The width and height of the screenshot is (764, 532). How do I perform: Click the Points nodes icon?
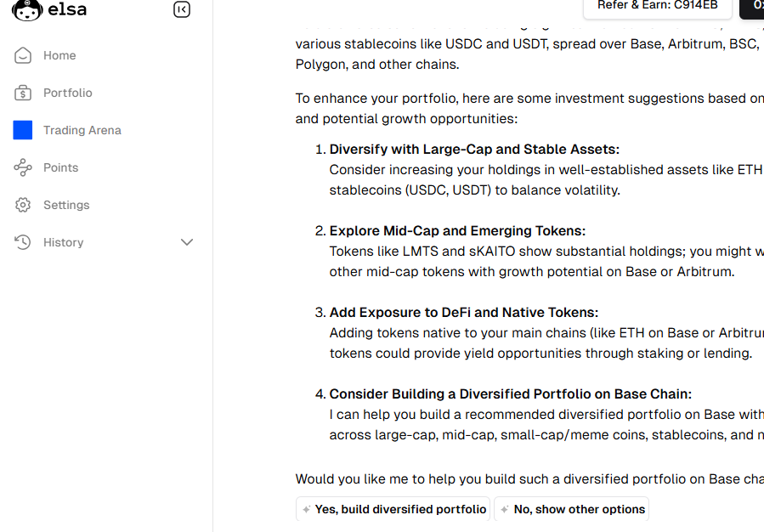[x=23, y=167]
